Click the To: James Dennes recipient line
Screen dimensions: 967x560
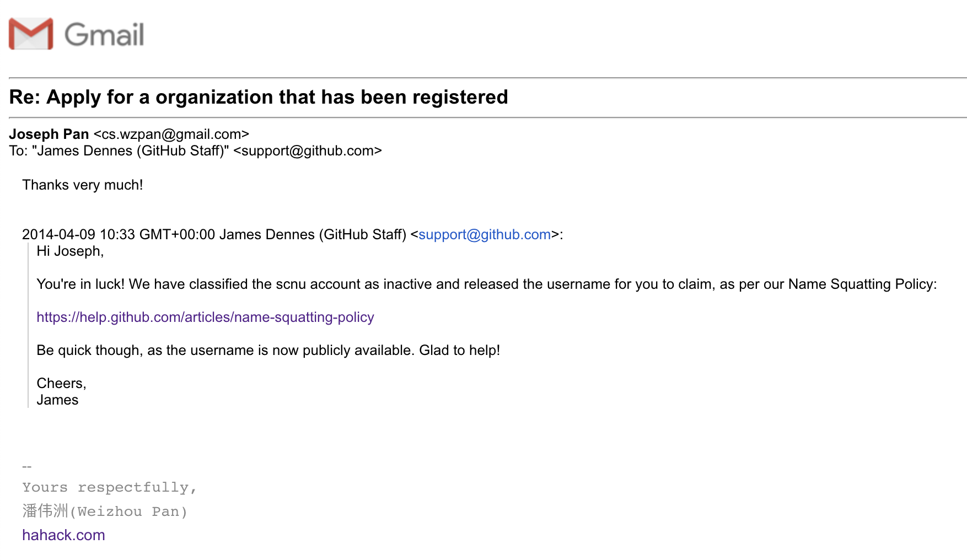click(195, 150)
